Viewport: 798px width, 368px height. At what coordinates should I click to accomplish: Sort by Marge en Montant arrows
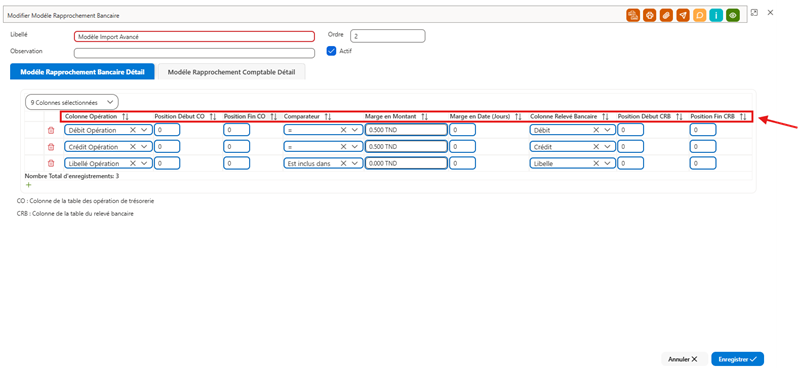tap(424, 117)
